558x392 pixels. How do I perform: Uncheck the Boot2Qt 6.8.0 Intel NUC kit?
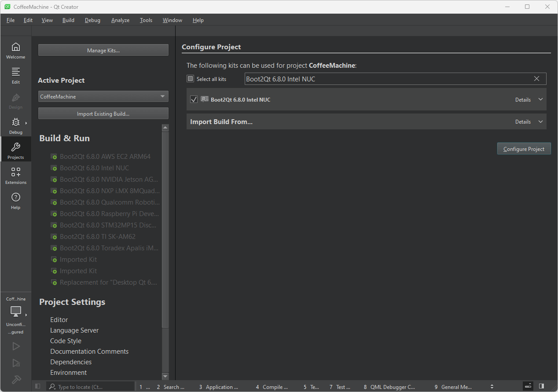194,99
